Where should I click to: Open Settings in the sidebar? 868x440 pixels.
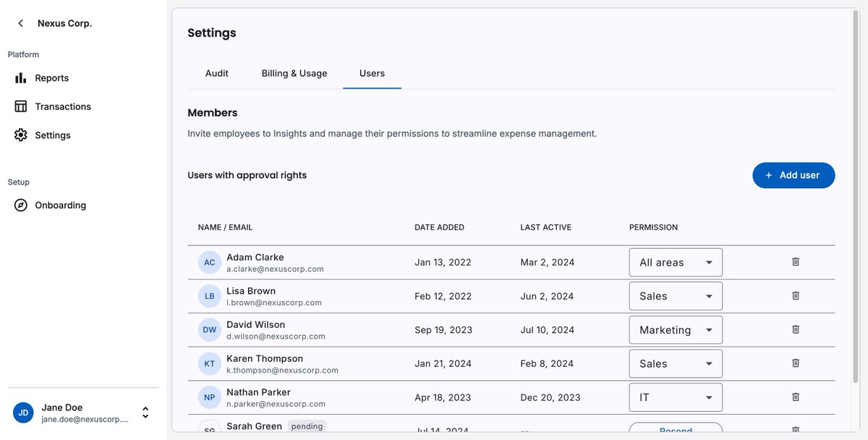pyautogui.click(x=53, y=135)
